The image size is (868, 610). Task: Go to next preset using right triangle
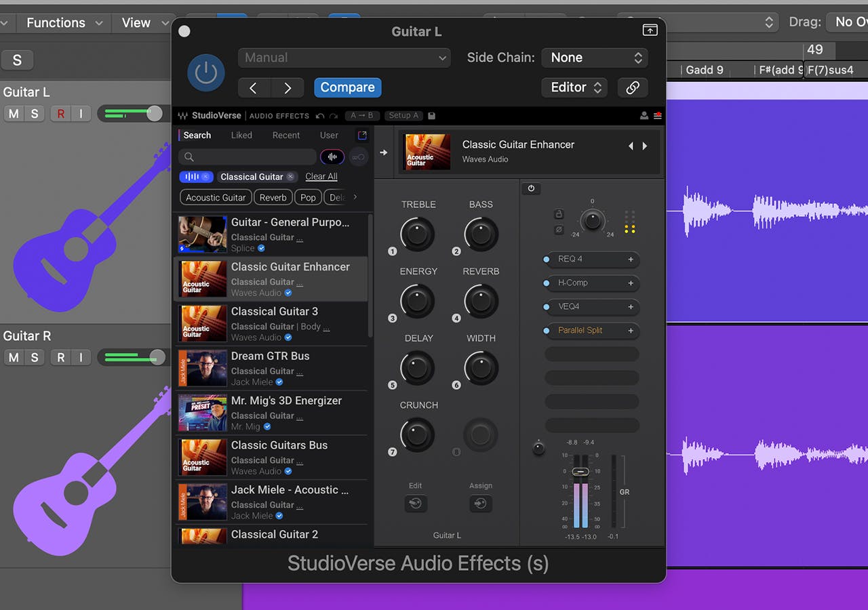[645, 146]
